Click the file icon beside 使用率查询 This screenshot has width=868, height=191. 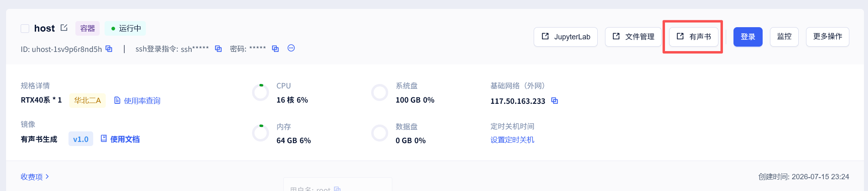[117, 100]
